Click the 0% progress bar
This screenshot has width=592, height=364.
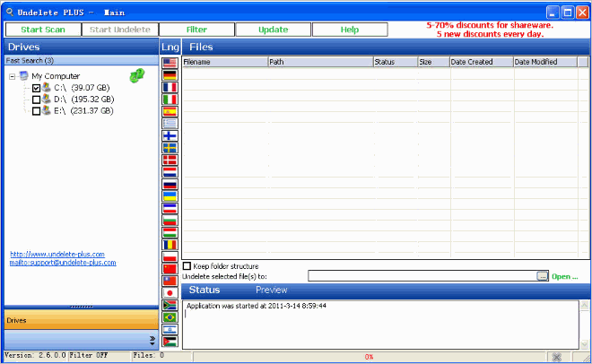tap(370, 357)
